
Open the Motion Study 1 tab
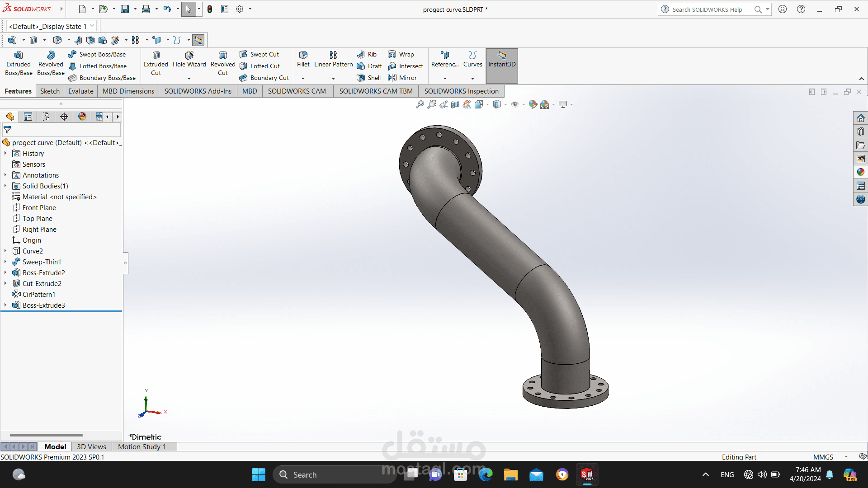(142, 446)
